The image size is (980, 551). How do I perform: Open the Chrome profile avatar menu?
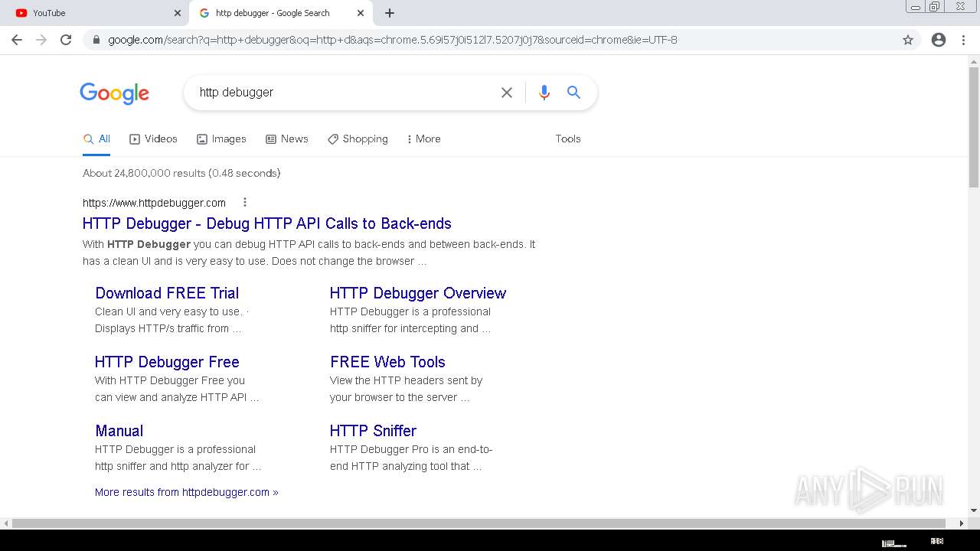939,40
